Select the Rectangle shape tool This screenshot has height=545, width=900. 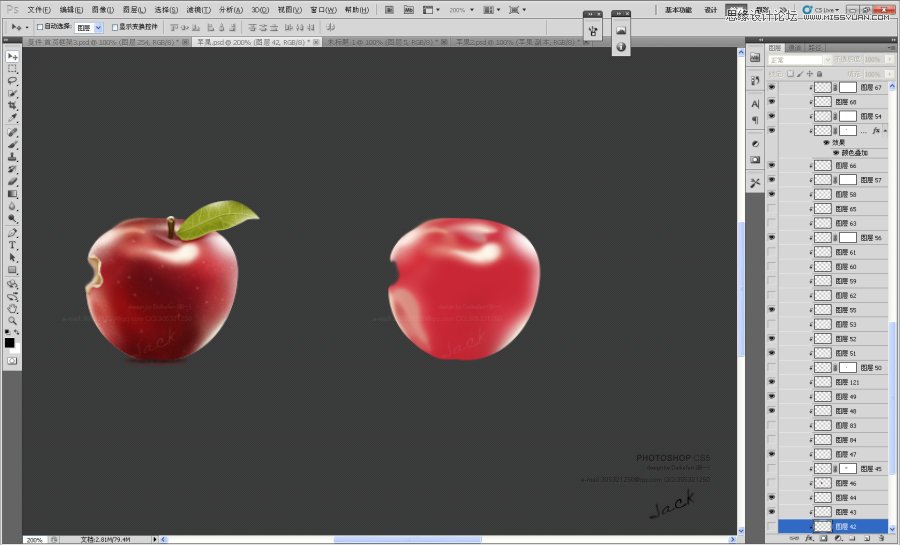pyautogui.click(x=12, y=270)
